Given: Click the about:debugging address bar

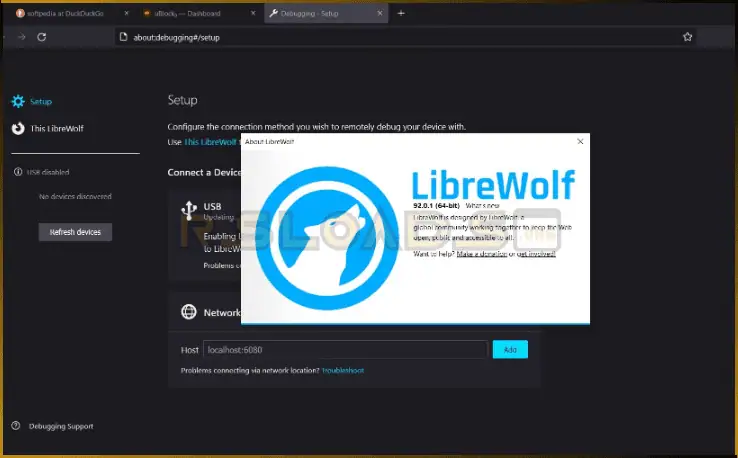Looking at the screenshot, I should point(405,37).
